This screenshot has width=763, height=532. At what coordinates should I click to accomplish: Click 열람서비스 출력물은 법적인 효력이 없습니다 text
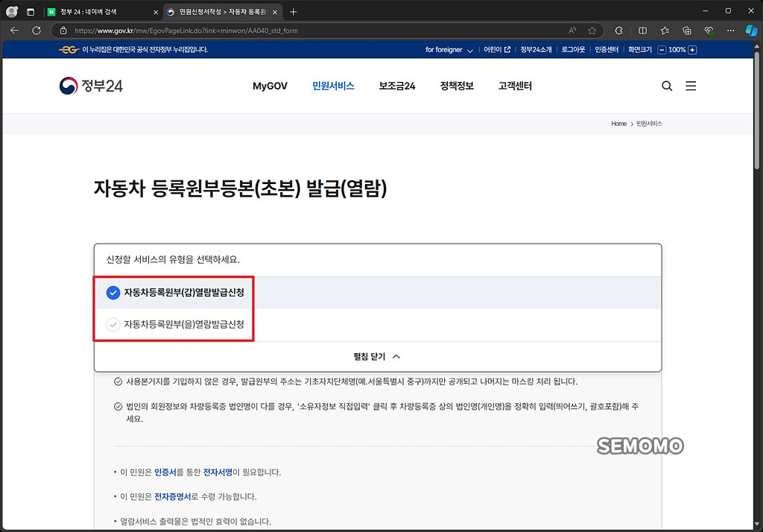click(x=196, y=522)
